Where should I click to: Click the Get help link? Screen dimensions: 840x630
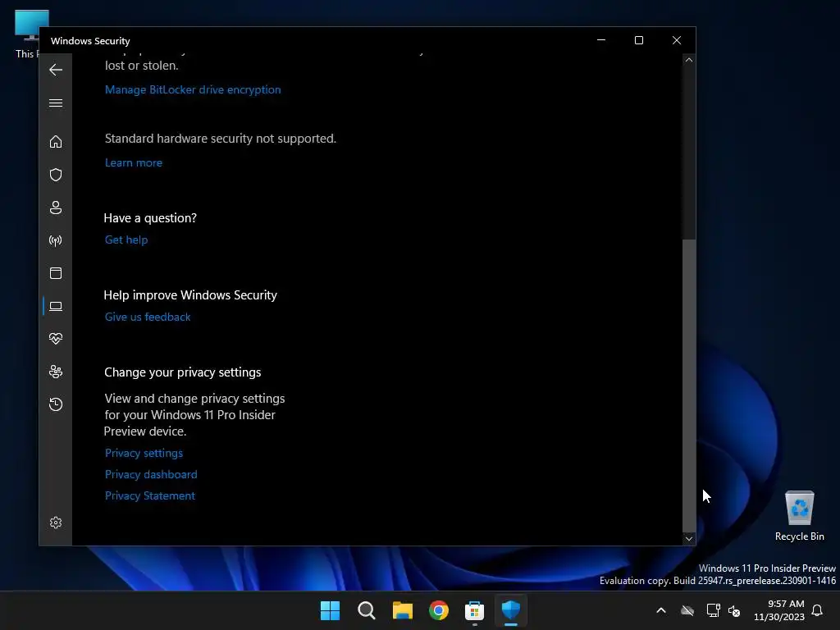coord(126,240)
